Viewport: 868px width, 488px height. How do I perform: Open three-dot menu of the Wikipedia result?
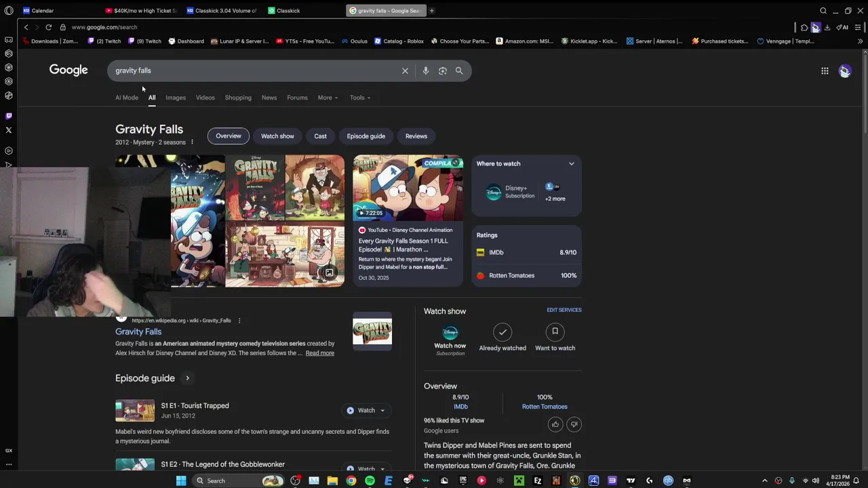click(x=239, y=321)
